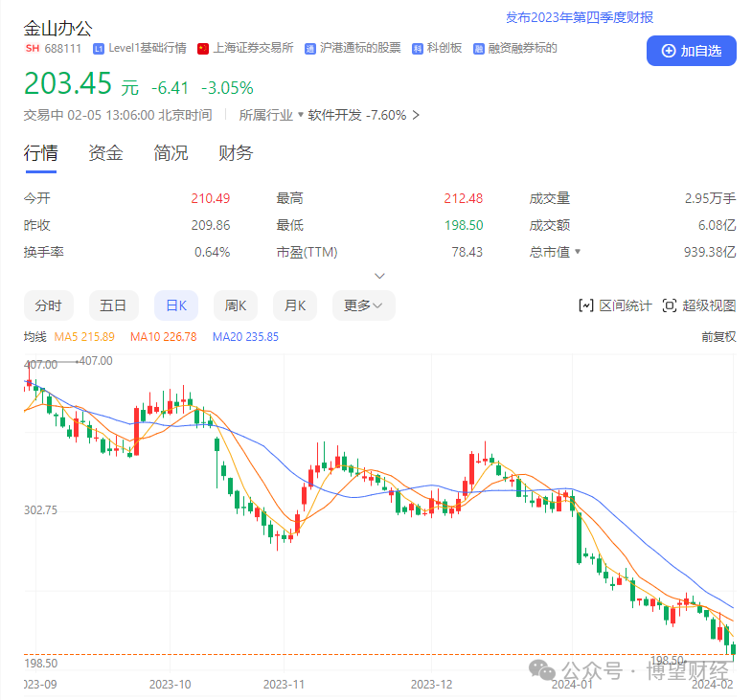
Task: Click the 超级视图 icon
Action: pos(670,305)
